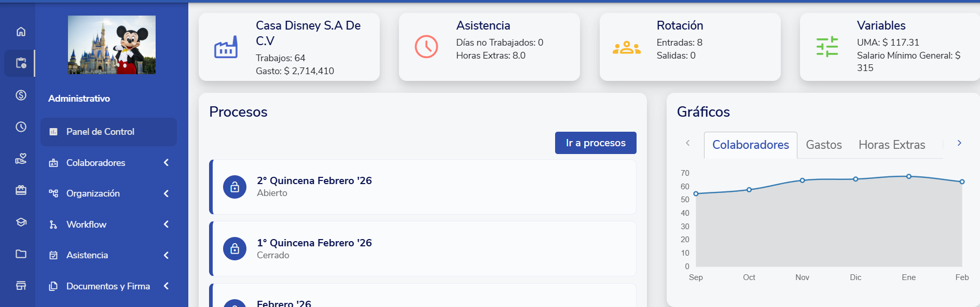Click the storefront icon in left rail
Image resolution: width=980 pixels, height=307 pixels.
click(x=21, y=285)
